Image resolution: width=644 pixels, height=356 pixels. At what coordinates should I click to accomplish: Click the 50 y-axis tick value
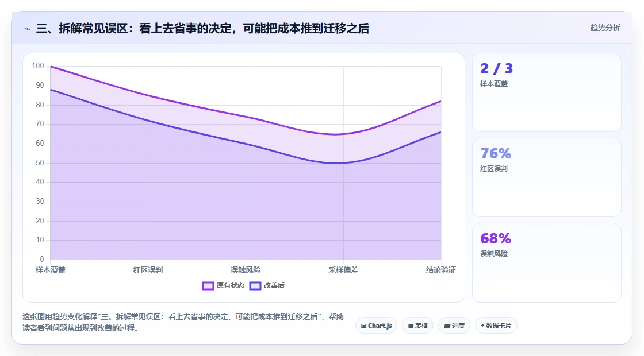tap(40, 163)
